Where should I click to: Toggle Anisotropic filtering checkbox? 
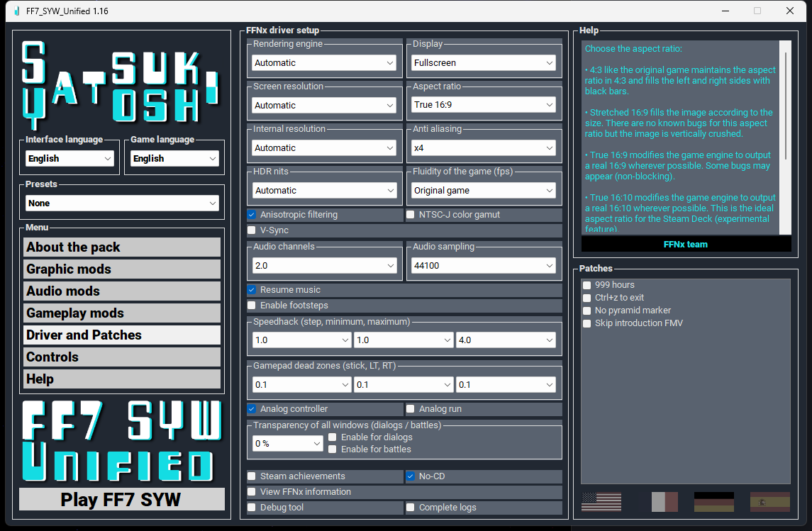click(252, 214)
